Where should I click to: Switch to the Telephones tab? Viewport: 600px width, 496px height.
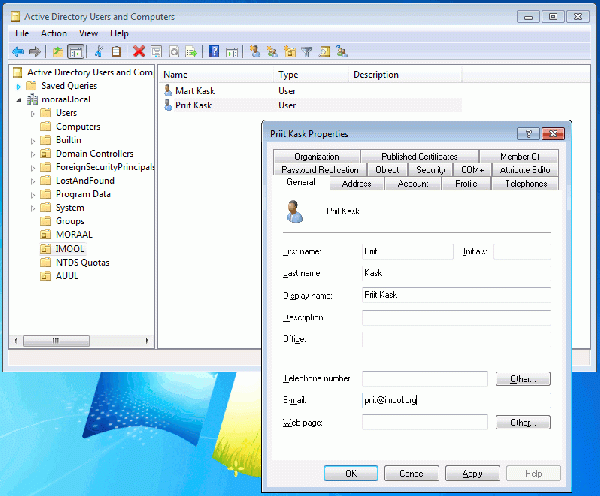pyautogui.click(x=526, y=184)
